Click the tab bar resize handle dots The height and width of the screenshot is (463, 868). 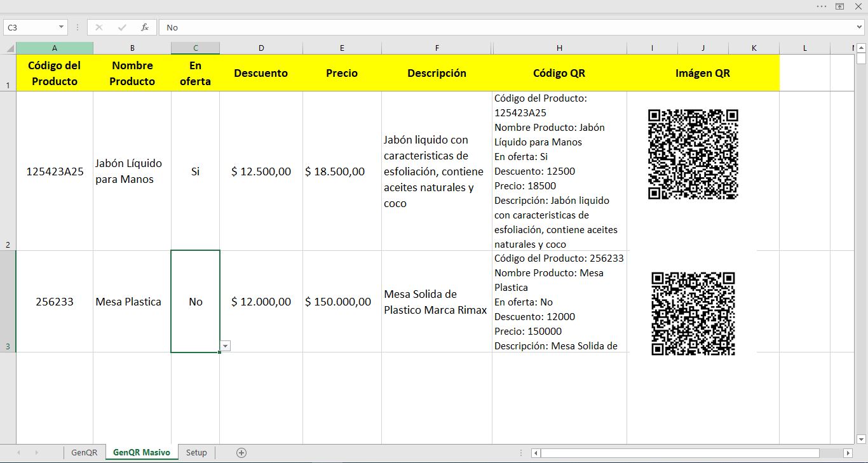[x=522, y=453]
